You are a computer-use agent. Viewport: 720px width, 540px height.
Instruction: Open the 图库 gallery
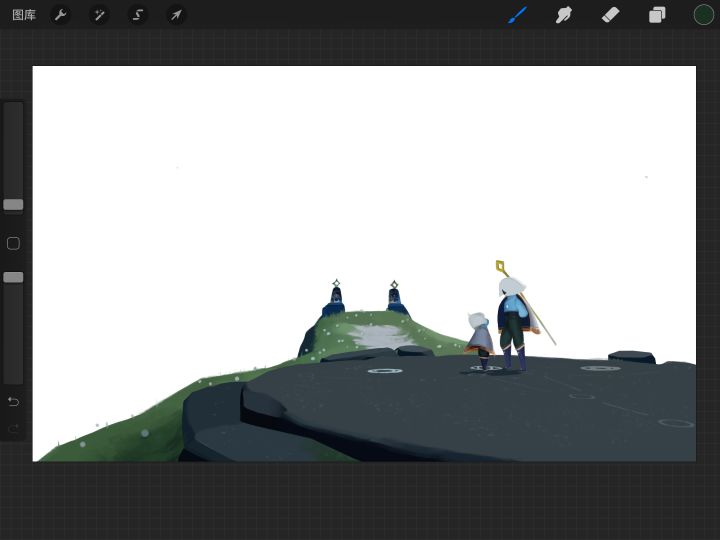pyautogui.click(x=24, y=15)
